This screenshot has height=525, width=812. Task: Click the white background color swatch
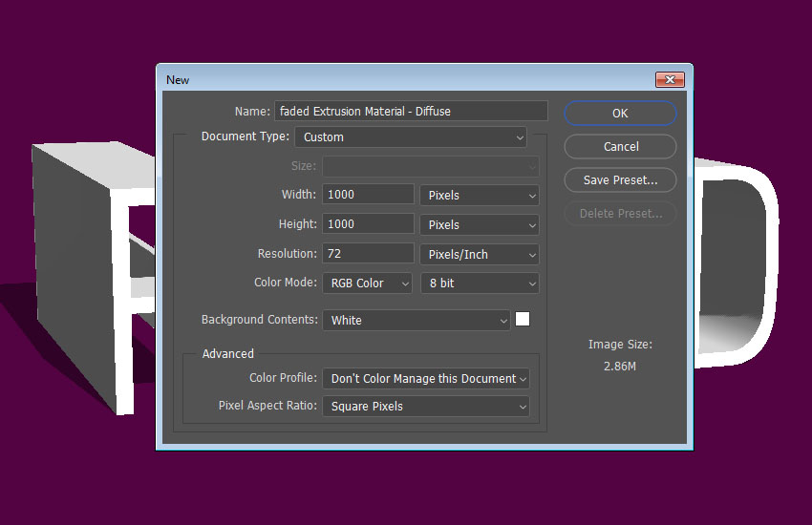[x=523, y=320]
